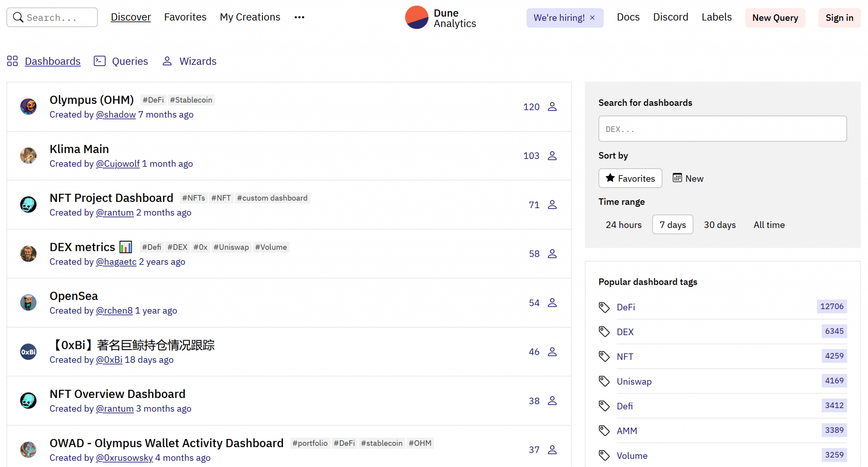The width and height of the screenshot is (868, 467).
Task: Open the Olympus (OHM) dashboard
Action: click(92, 100)
